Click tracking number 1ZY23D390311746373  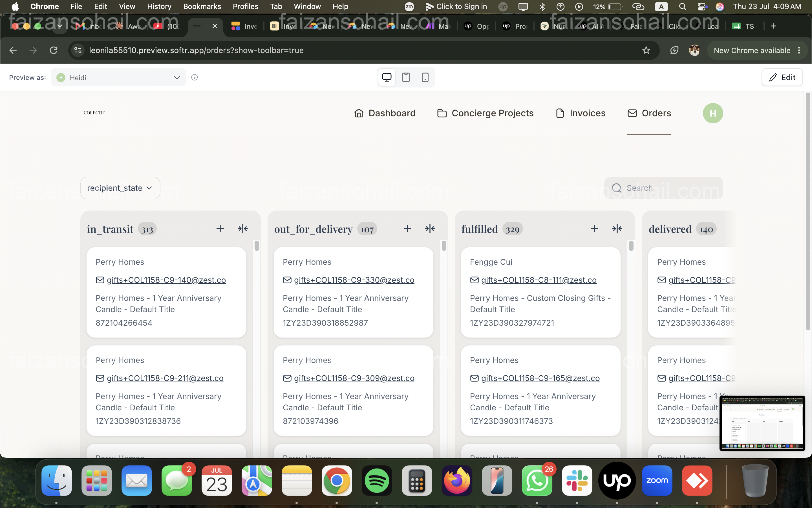pos(511,421)
